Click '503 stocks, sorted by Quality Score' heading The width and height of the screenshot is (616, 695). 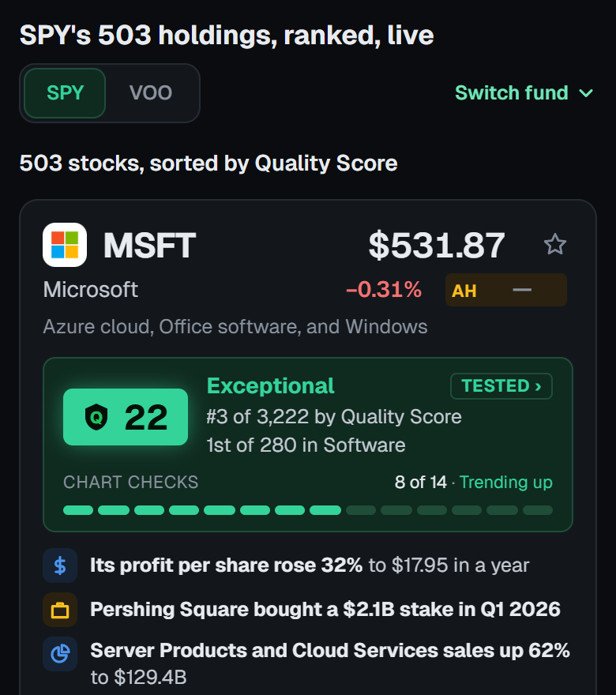click(208, 163)
